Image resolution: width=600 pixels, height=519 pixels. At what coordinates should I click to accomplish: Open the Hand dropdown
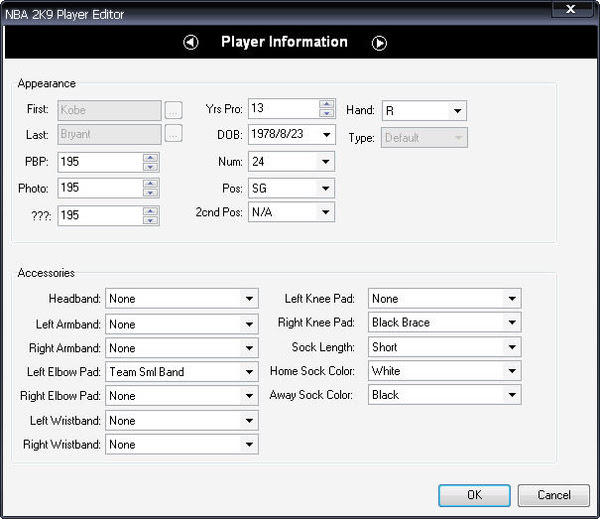(x=457, y=111)
